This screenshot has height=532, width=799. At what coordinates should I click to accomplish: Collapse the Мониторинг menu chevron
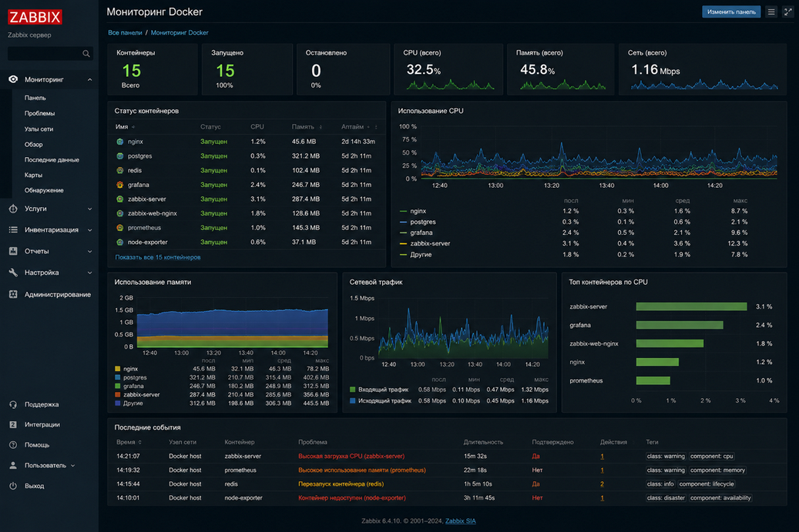tap(89, 79)
